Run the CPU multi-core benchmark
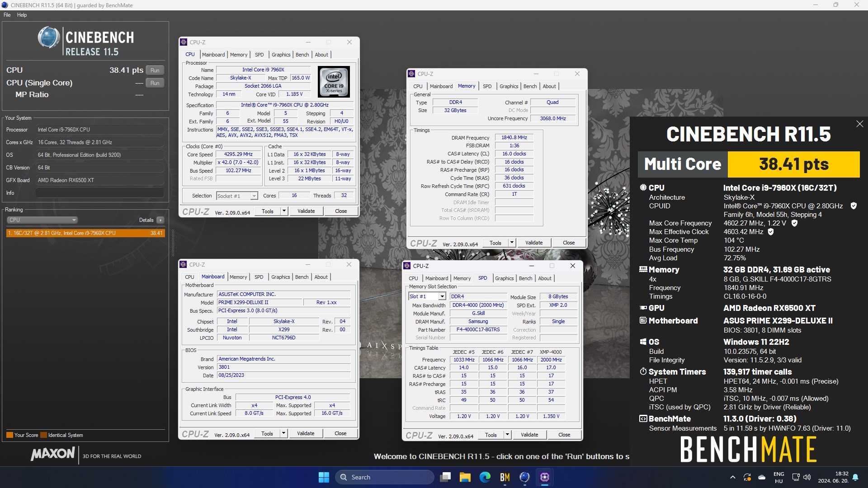This screenshot has height=488, width=868. click(155, 70)
